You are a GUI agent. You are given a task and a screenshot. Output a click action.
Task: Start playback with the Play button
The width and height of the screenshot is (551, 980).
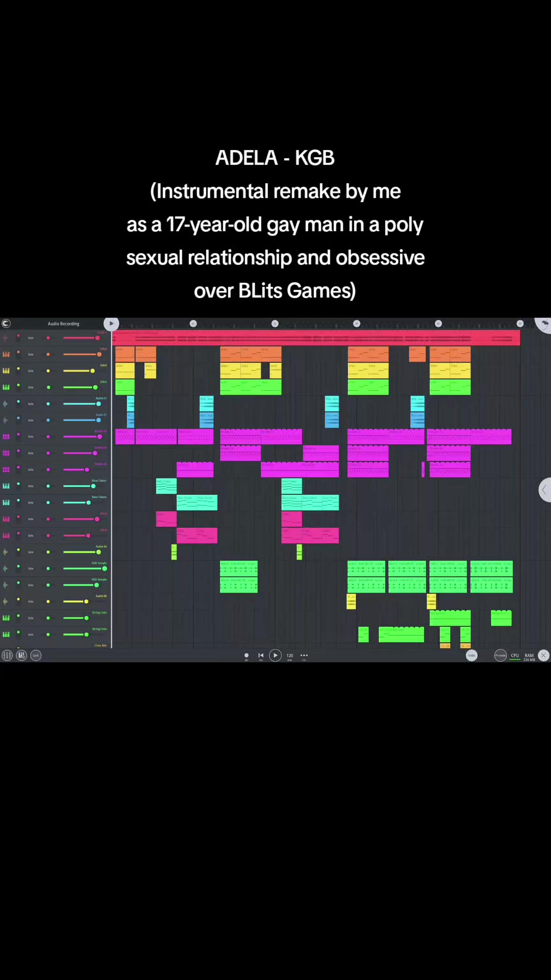pyautogui.click(x=275, y=655)
